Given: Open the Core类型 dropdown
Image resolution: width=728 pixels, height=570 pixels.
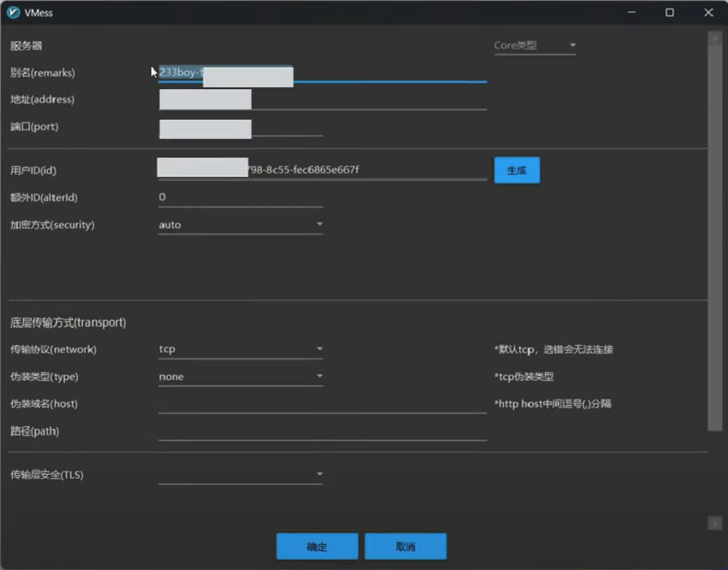Looking at the screenshot, I should [534, 45].
